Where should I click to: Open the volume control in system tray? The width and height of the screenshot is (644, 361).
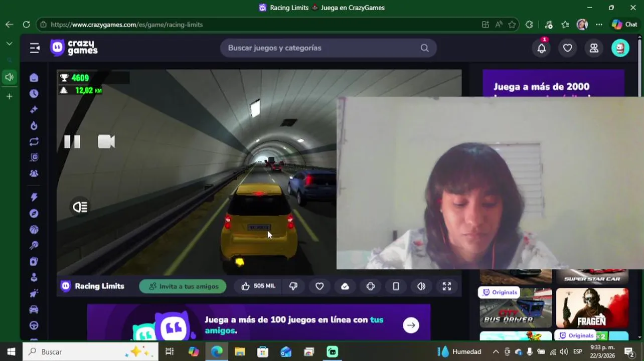tap(564, 351)
